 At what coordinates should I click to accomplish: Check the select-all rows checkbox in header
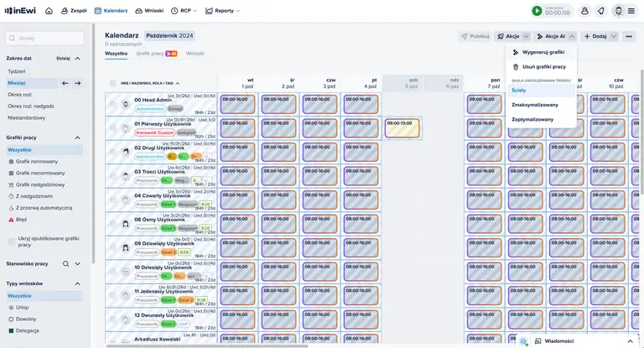coord(113,84)
